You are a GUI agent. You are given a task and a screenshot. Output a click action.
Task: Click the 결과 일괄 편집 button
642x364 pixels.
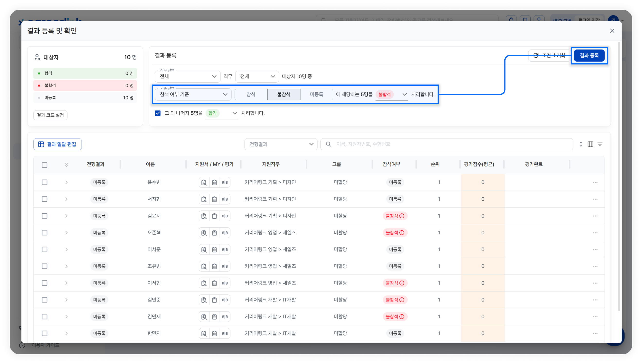coord(58,144)
